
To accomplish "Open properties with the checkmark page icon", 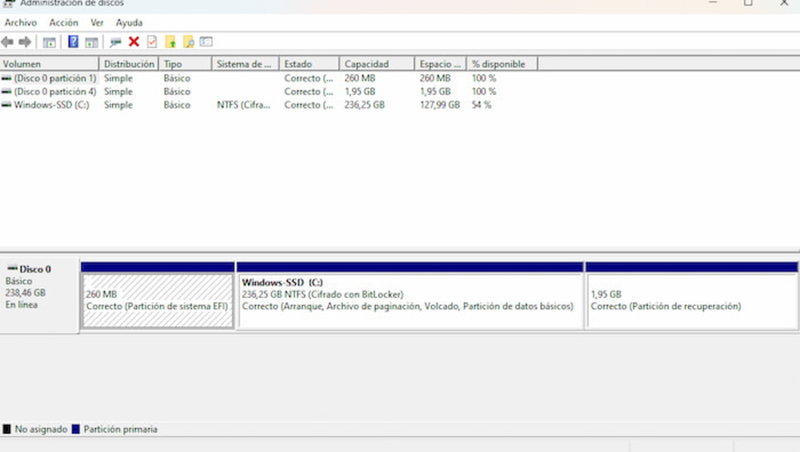I will 152,42.
